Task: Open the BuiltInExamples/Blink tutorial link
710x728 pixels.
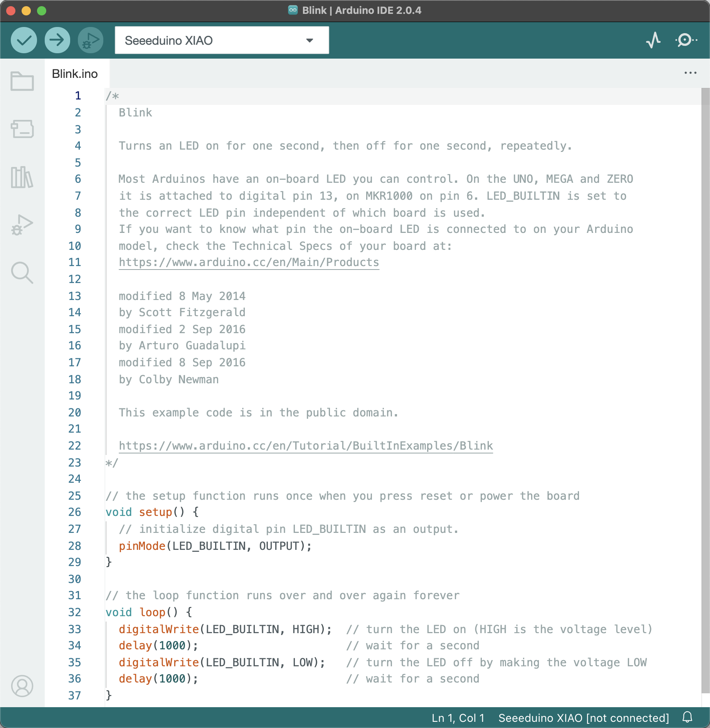Action: coord(306,446)
